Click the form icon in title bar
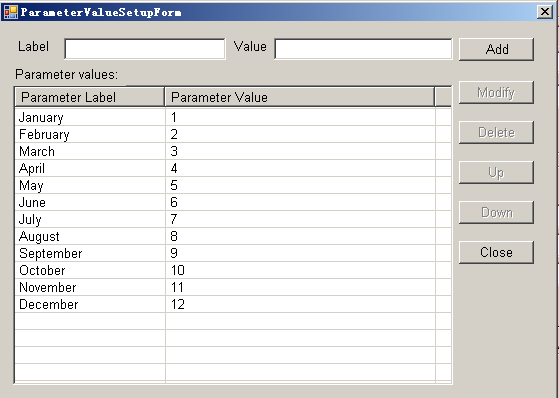Viewport: 559px width, 398px height. [11, 12]
